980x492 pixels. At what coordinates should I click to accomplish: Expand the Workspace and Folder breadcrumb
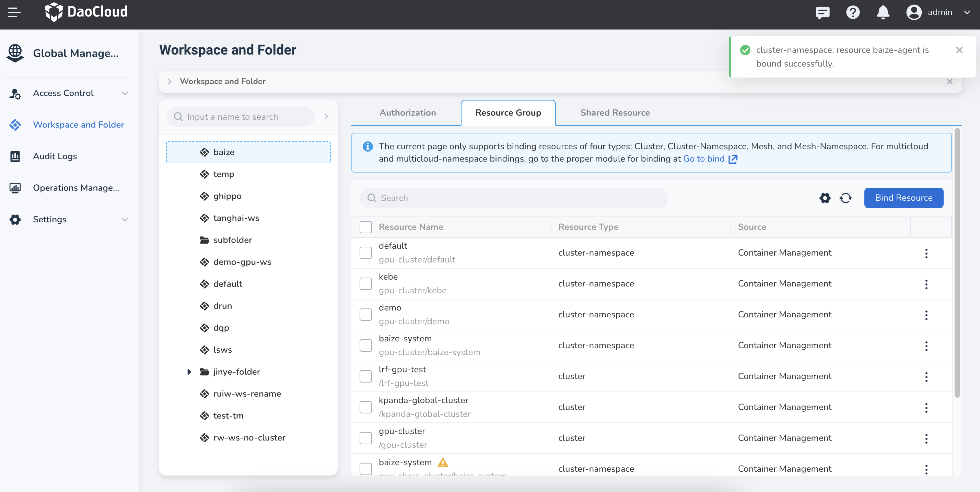169,81
